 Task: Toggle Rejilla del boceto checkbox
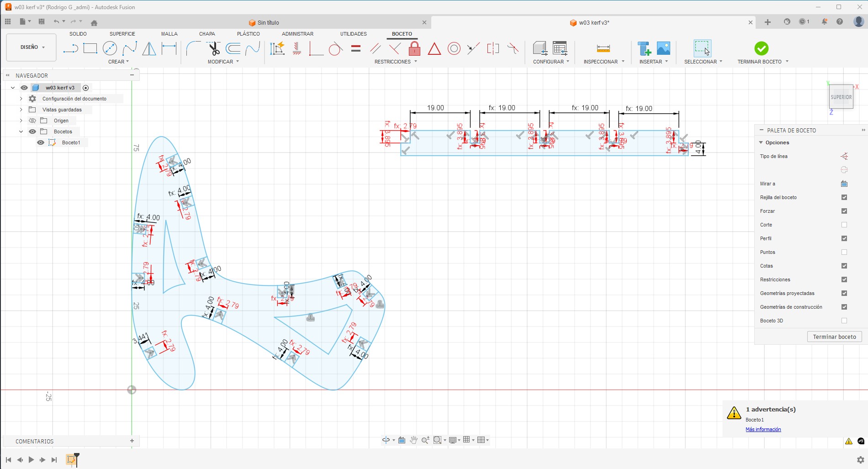coord(844,197)
